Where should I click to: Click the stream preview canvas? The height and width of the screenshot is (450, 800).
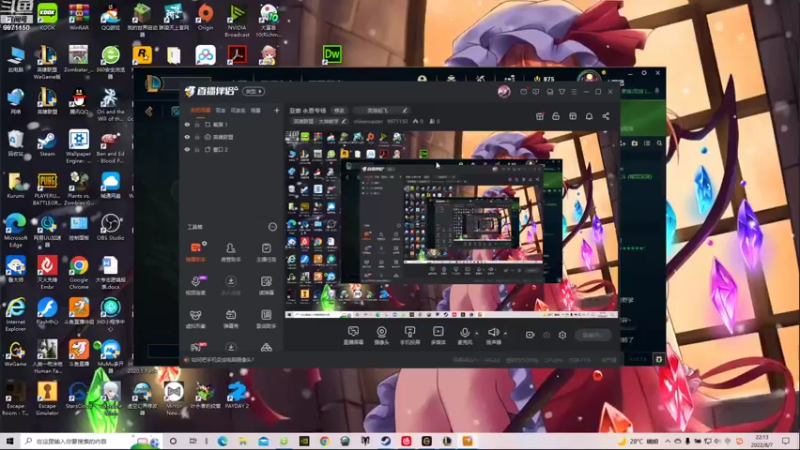[x=452, y=224]
